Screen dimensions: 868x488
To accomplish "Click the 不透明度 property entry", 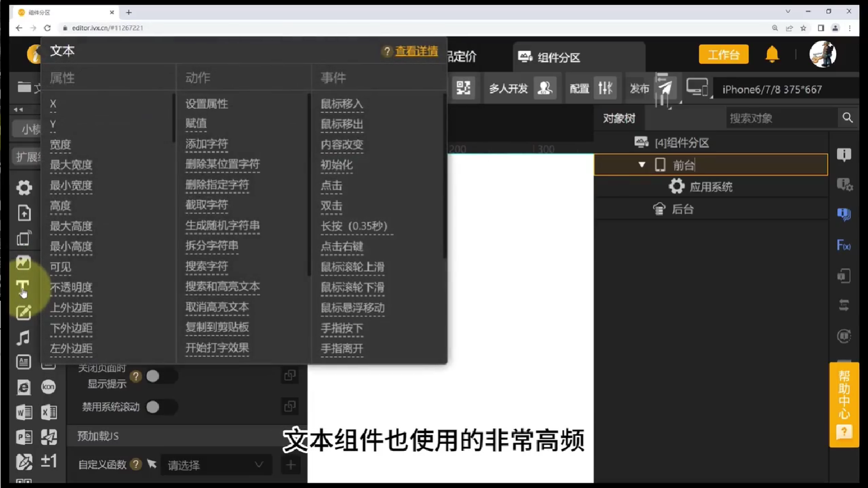I will click(71, 288).
